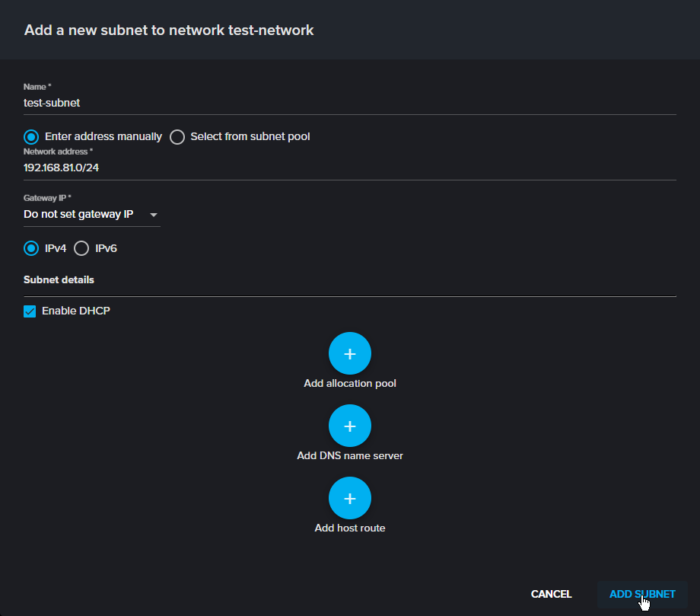
Task: Click the Add host route label
Action: (x=349, y=528)
